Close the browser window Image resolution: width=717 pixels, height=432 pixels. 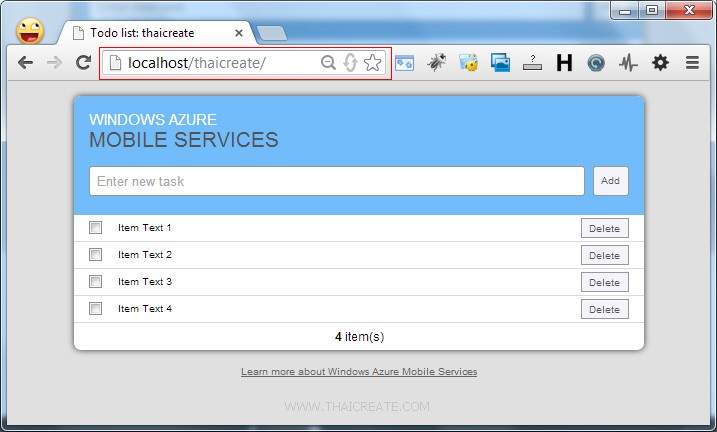pos(689,10)
